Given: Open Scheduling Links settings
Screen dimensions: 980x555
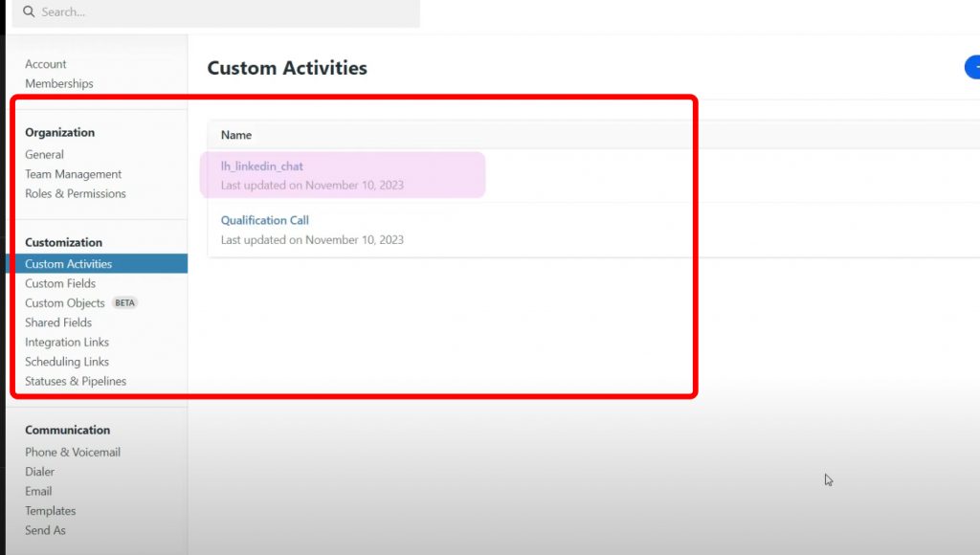Looking at the screenshot, I should [66, 362].
